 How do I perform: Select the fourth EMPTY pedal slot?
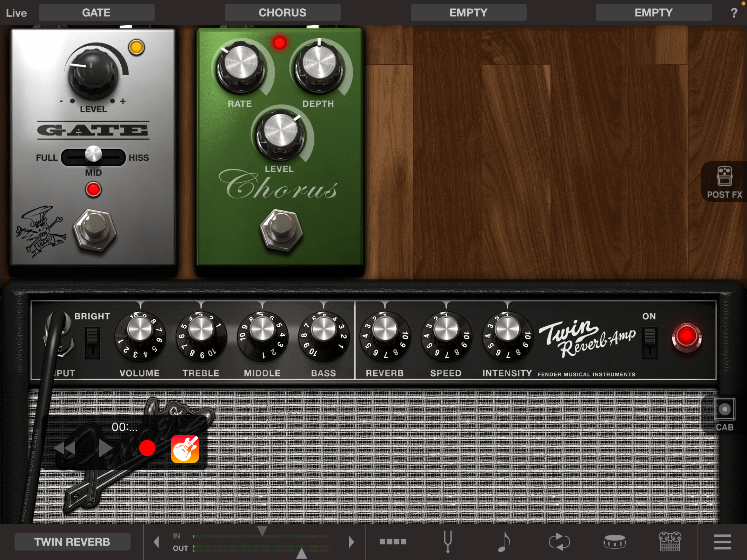click(654, 13)
